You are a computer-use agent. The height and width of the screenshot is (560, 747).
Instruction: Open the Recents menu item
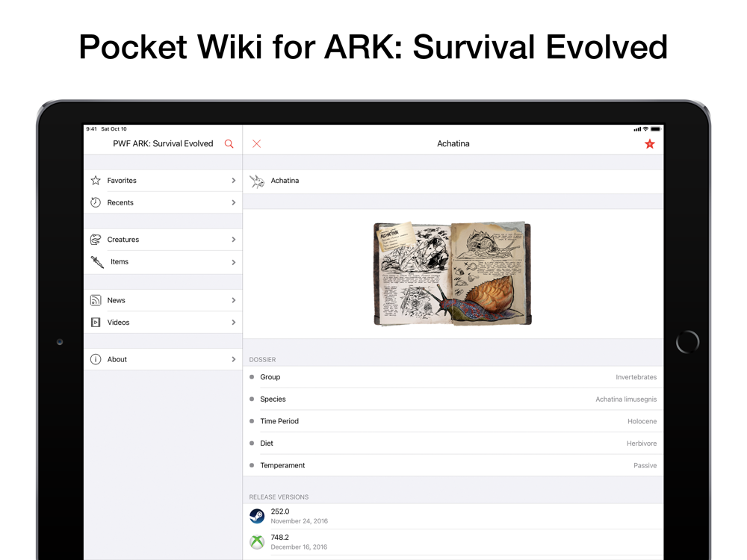click(x=163, y=202)
